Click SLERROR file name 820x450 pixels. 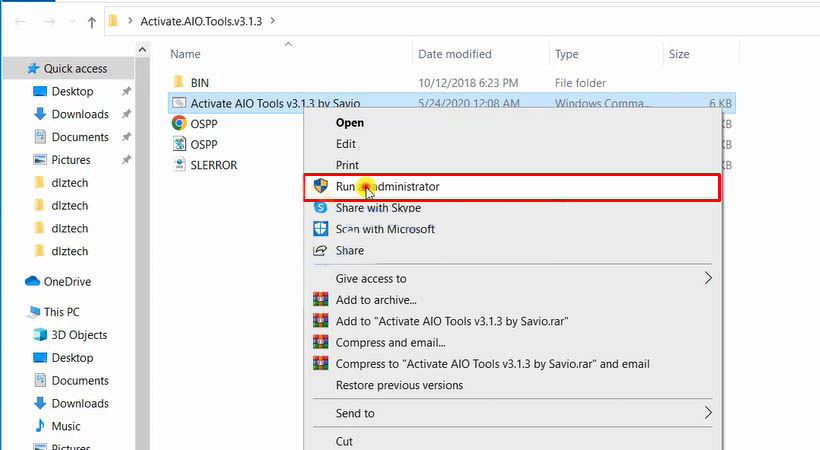[x=213, y=165]
